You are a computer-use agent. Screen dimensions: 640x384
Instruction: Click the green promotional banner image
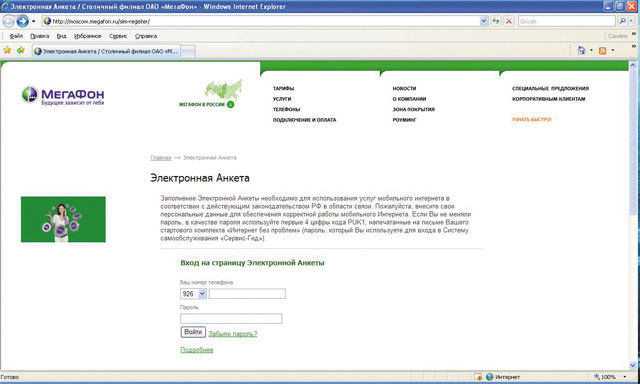pyautogui.click(x=63, y=220)
